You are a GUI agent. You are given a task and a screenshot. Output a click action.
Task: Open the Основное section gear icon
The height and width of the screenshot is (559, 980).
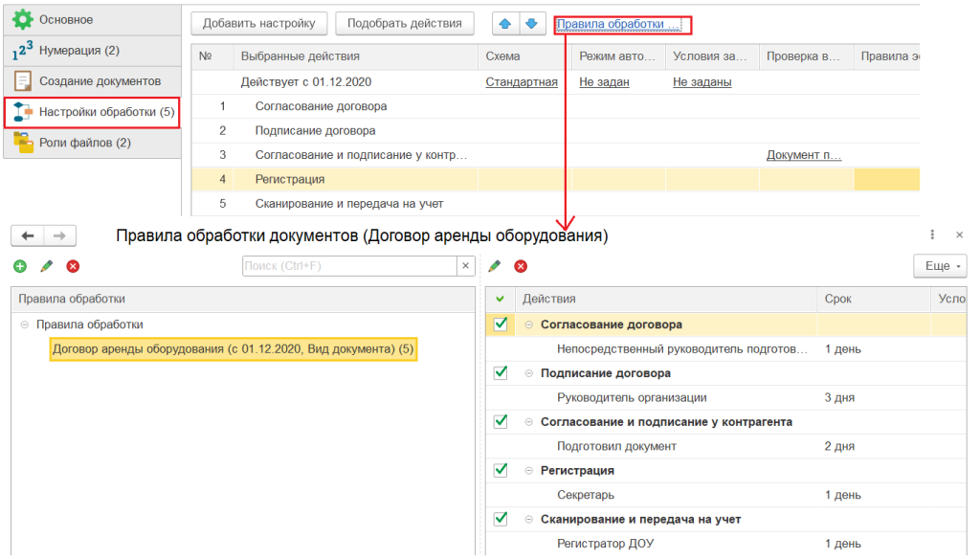coord(23,19)
